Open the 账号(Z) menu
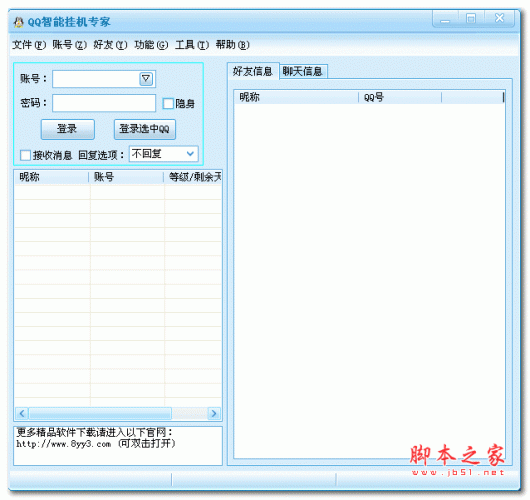530x500 pixels. pos(70,45)
